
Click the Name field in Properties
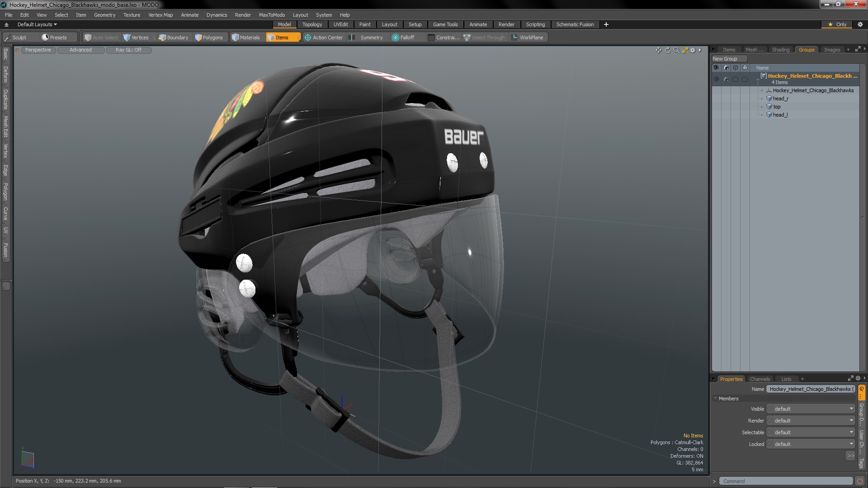811,389
